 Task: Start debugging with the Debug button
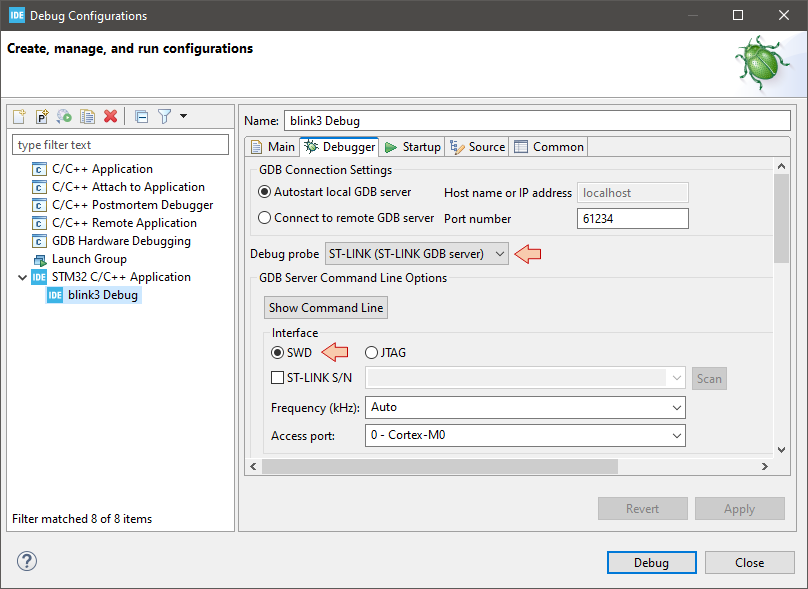coord(651,562)
